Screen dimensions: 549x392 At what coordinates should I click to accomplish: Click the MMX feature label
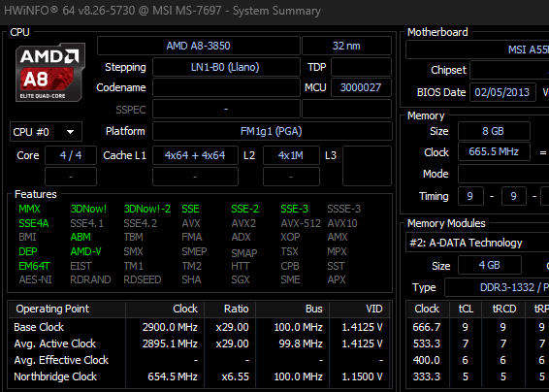click(29, 210)
